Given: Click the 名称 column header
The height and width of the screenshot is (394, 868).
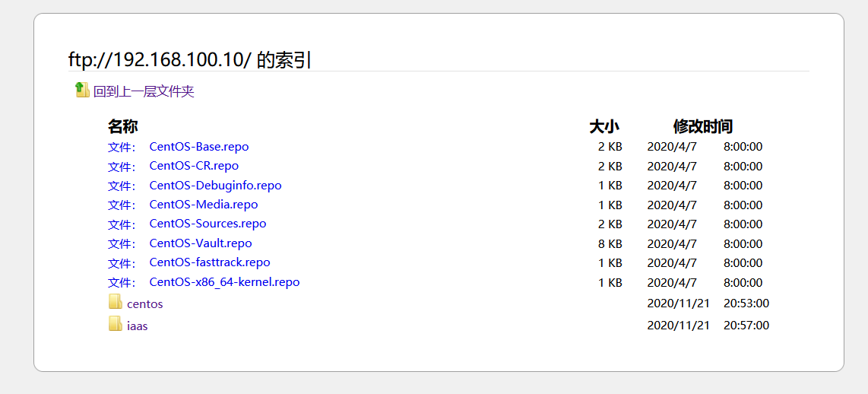Looking at the screenshot, I should [x=123, y=126].
